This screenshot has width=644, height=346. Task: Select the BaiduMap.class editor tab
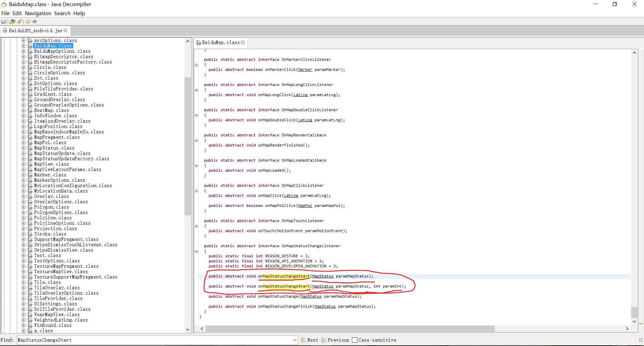(x=220, y=42)
